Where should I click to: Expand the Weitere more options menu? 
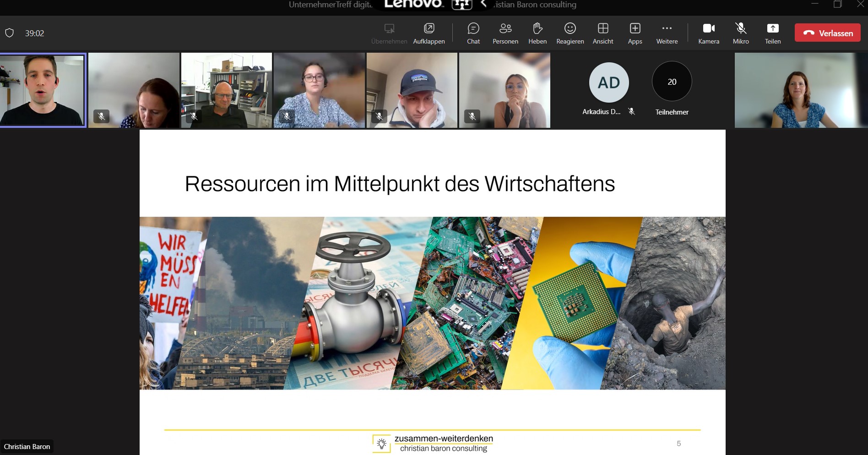(x=667, y=33)
